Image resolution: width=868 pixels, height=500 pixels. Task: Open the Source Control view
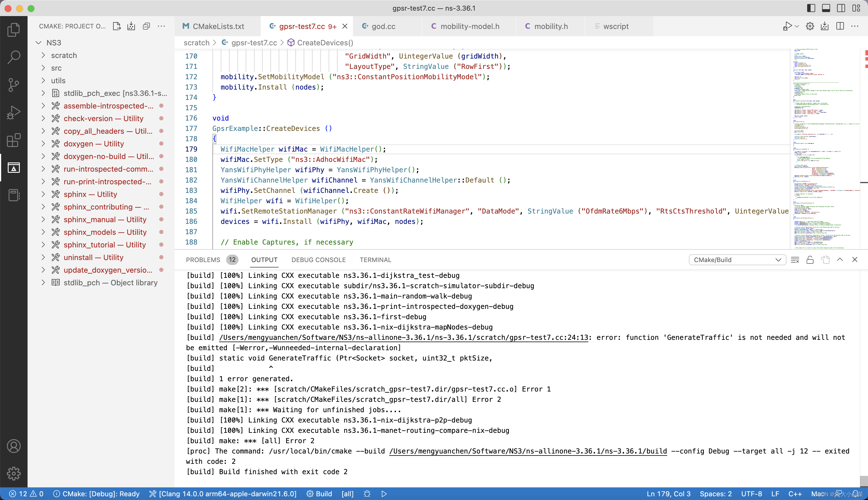tap(14, 85)
